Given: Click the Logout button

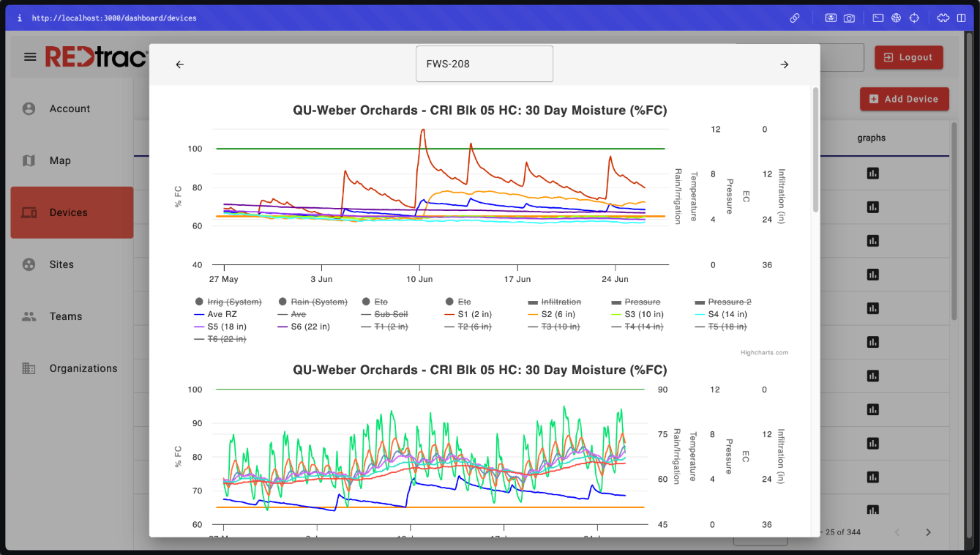Looking at the screenshot, I should pyautogui.click(x=909, y=57).
